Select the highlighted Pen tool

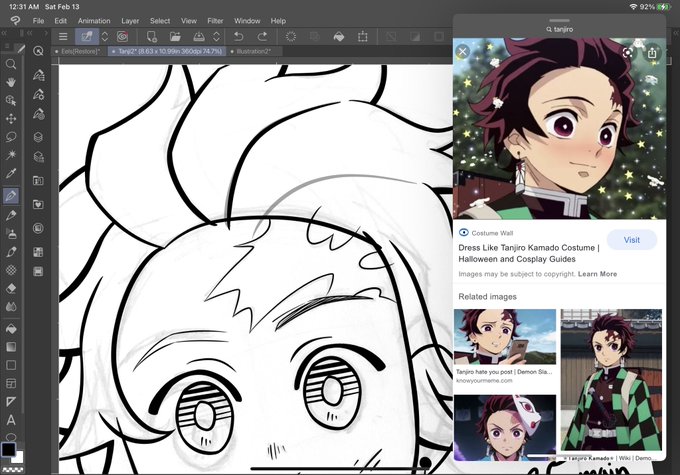click(11, 196)
